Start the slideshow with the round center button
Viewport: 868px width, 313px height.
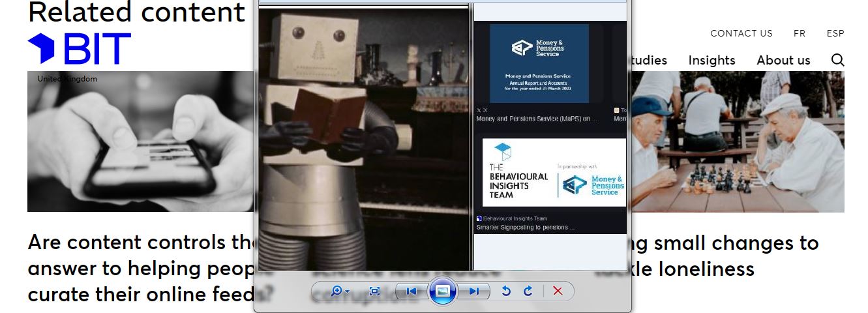tap(442, 291)
